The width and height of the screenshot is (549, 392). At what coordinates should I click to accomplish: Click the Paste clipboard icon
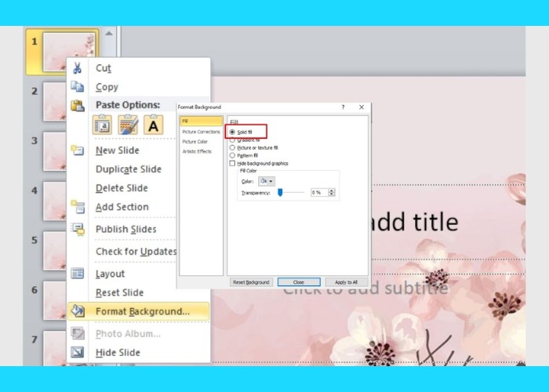coord(78,105)
